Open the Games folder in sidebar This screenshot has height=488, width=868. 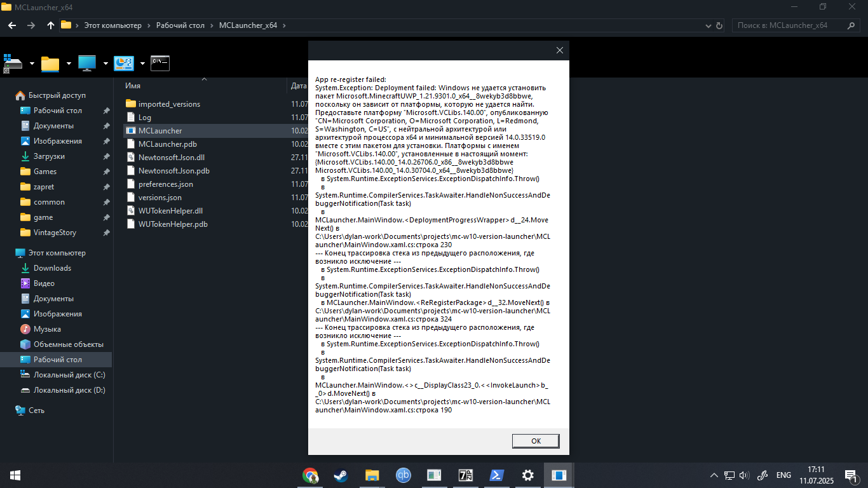point(45,172)
